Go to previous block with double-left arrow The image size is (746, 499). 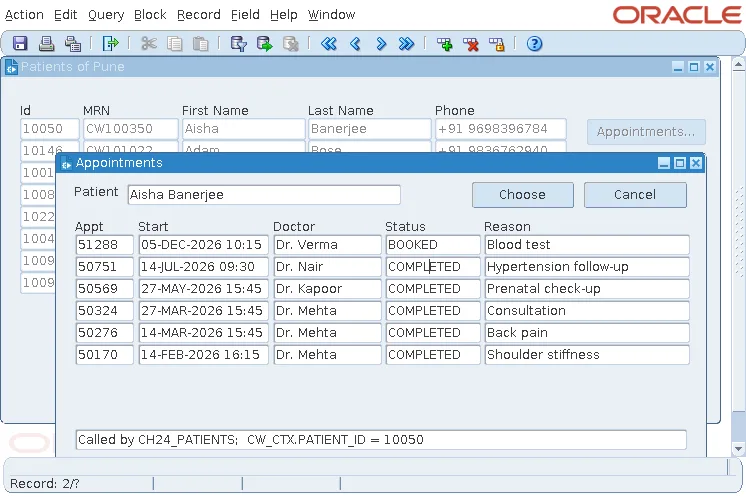point(328,44)
